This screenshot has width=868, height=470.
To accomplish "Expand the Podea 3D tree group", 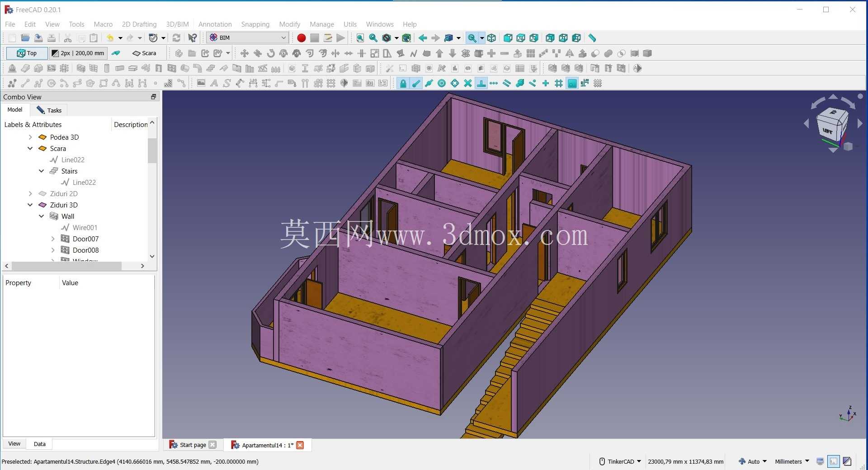I will coord(30,137).
